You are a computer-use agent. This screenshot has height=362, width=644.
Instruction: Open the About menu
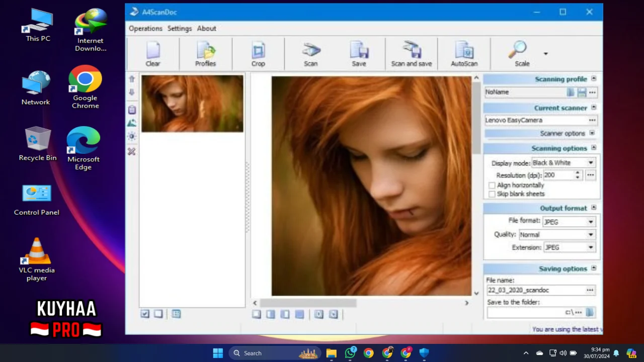tap(206, 29)
